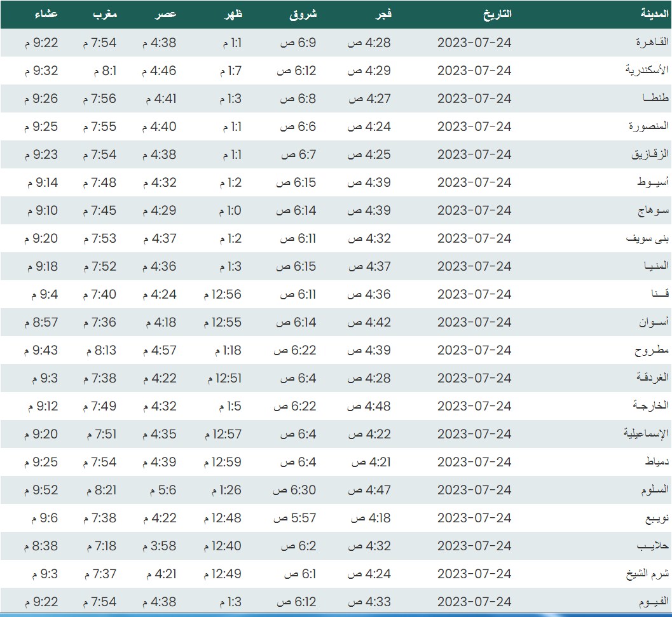Select the عشاء column header
Screen dimensions: 672x617
[x=46, y=14]
